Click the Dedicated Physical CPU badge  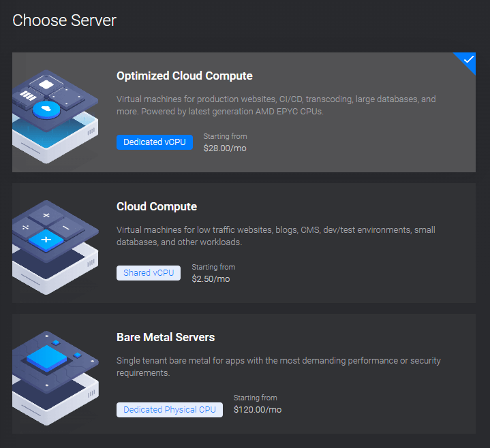coord(170,409)
